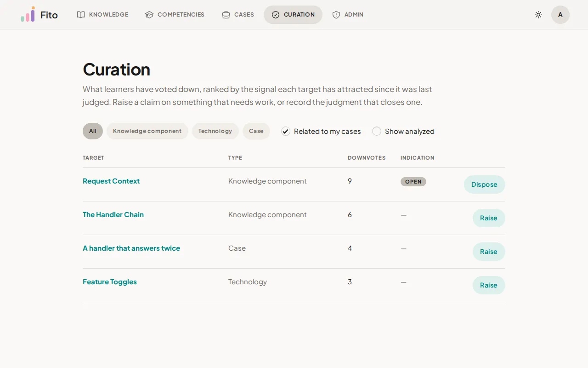Screen dimensions: 588x368
Task: Click the shield icon beside Admin
Action: point(336,15)
